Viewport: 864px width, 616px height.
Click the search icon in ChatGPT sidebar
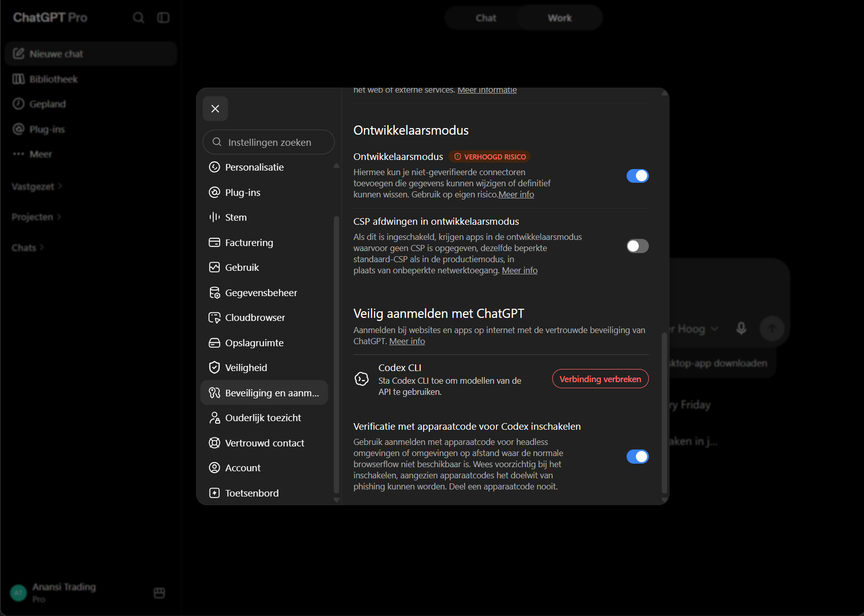point(139,18)
